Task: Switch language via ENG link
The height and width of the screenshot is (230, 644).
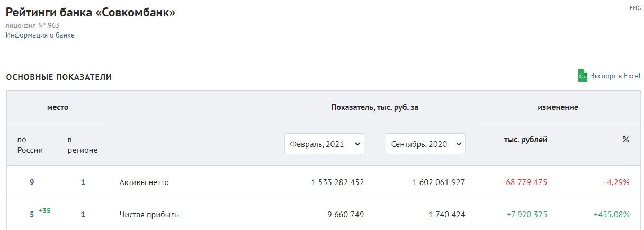Action: pyautogui.click(x=635, y=8)
